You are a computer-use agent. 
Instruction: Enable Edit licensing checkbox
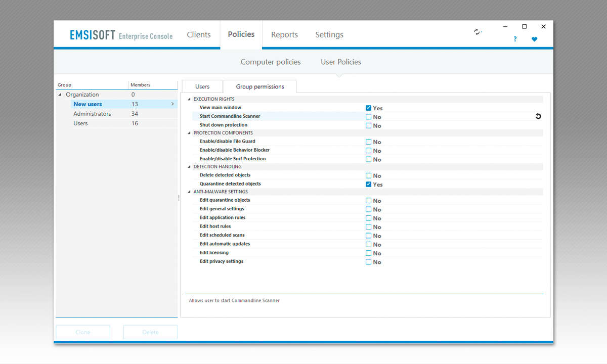(369, 253)
